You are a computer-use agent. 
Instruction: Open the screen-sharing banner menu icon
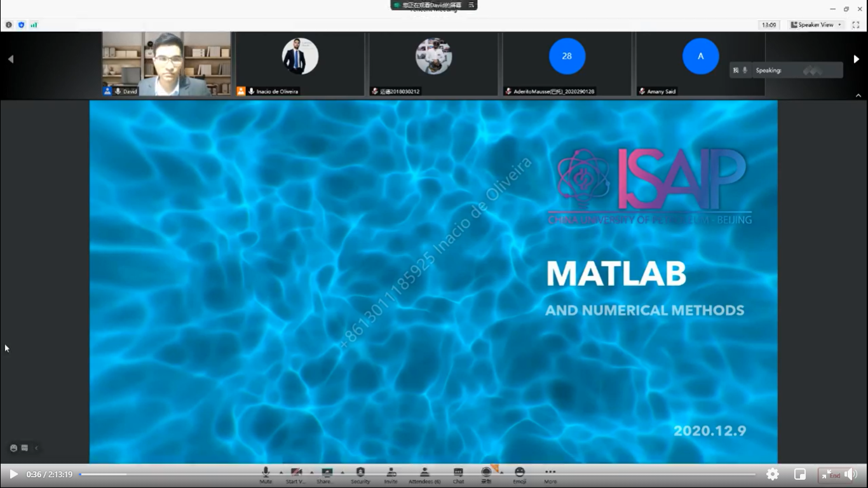click(x=471, y=5)
